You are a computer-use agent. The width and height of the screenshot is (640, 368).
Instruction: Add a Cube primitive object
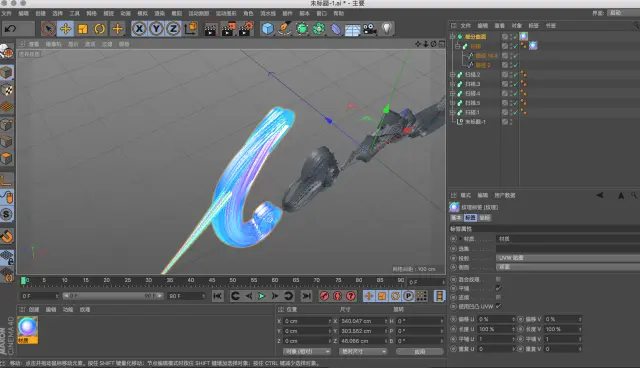pos(268,29)
